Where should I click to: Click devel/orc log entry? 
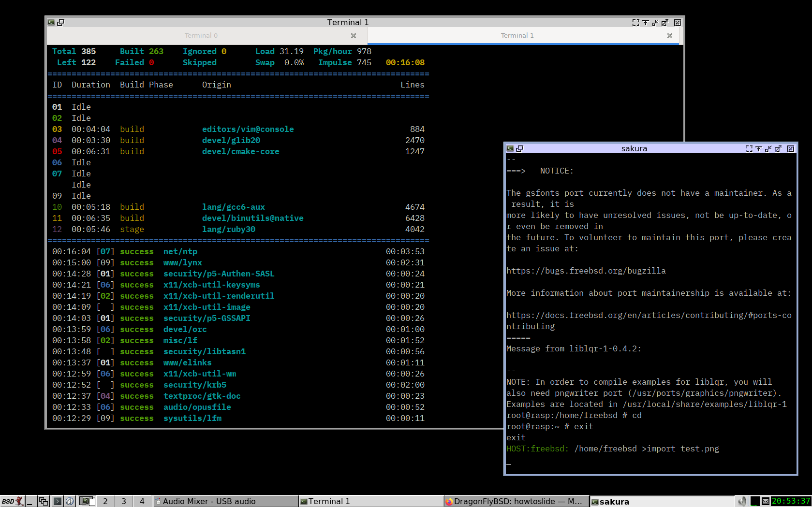[x=185, y=329]
